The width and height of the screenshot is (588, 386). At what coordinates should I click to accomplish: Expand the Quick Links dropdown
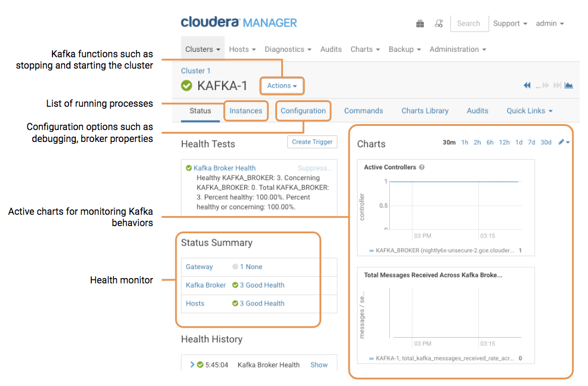pyautogui.click(x=529, y=110)
